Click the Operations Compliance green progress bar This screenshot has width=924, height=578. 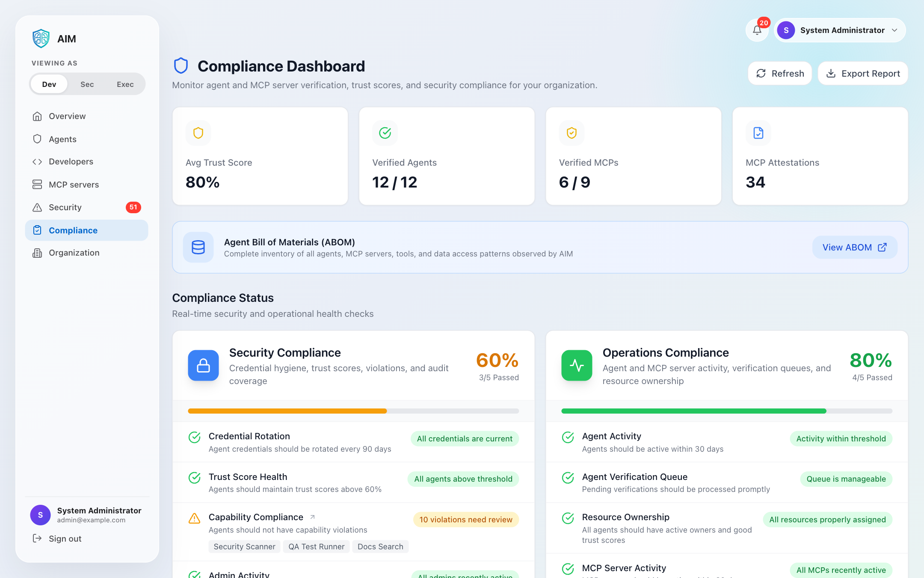(x=694, y=411)
